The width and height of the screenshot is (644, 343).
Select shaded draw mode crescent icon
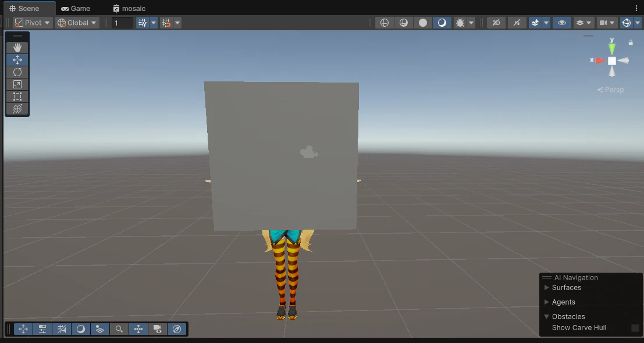(x=442, y=23)
